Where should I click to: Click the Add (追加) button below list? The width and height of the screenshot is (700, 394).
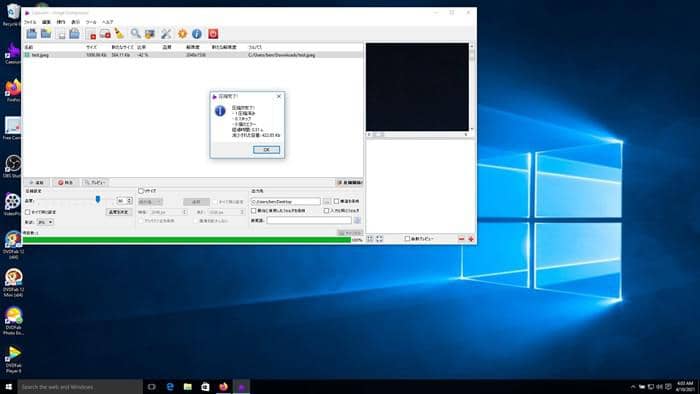click(x=37, y=182)
